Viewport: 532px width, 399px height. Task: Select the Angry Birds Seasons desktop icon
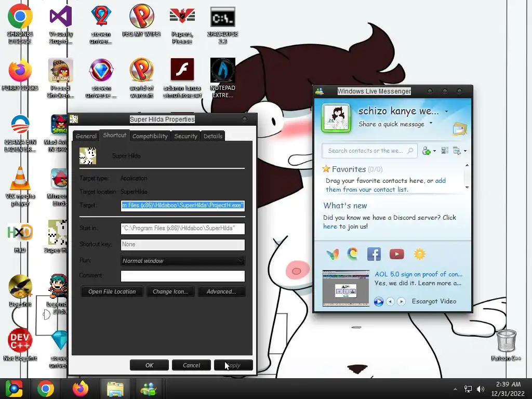(x=60, y=78)
